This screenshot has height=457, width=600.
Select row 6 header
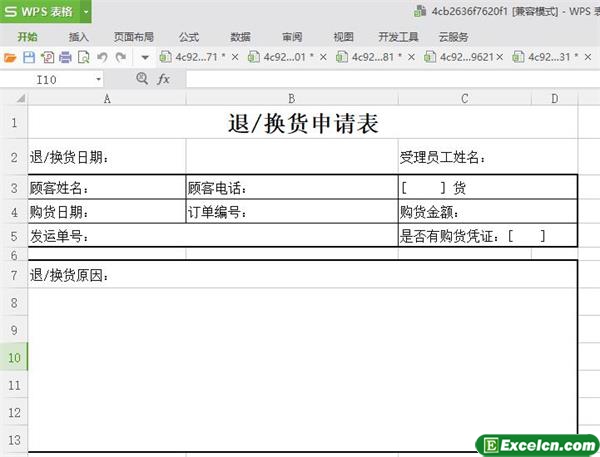coord(14,255)
